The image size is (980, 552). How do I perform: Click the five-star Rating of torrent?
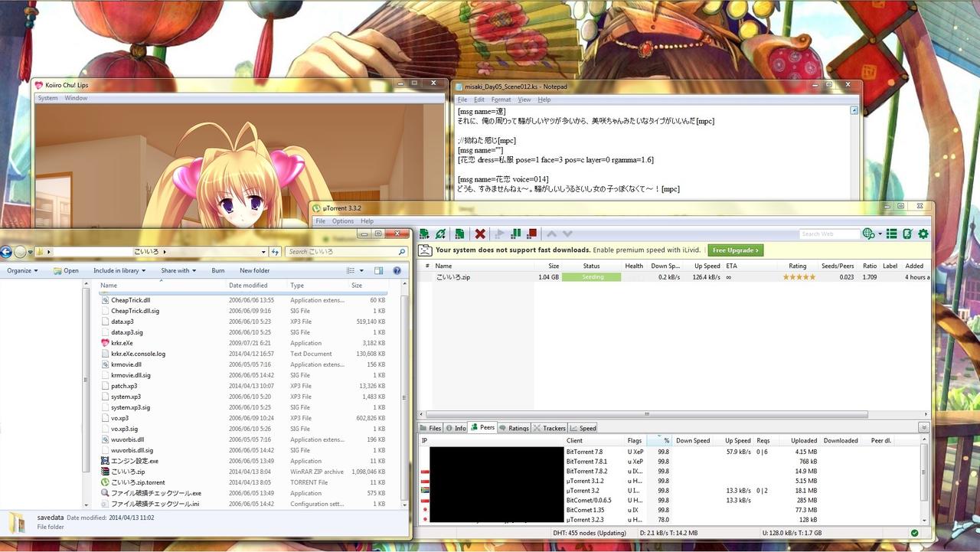pyautogui.click(x=799, y=277)
